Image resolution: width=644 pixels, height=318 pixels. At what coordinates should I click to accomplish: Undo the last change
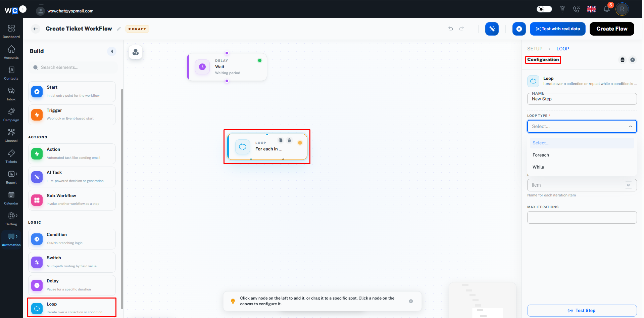pos(451,29)
